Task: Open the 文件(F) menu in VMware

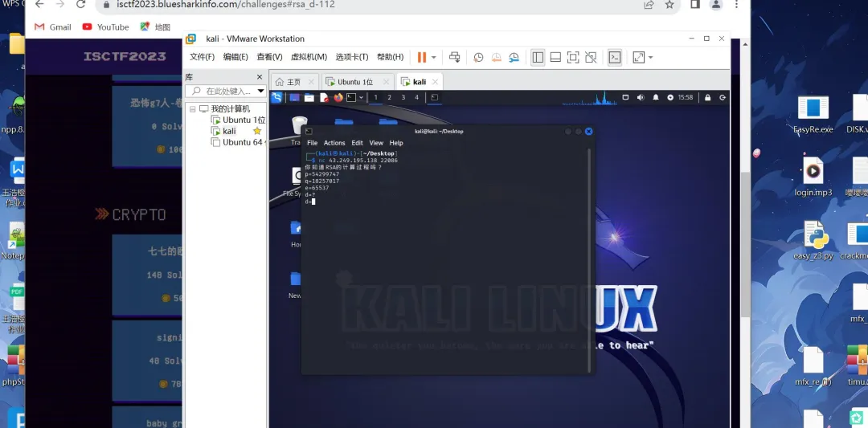Action: [202, 57]
